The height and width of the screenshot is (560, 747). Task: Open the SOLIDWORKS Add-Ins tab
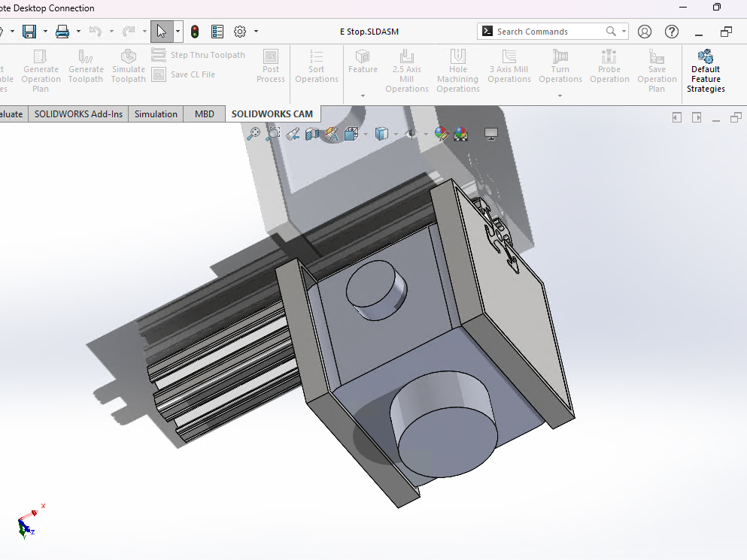coord(78,114)
